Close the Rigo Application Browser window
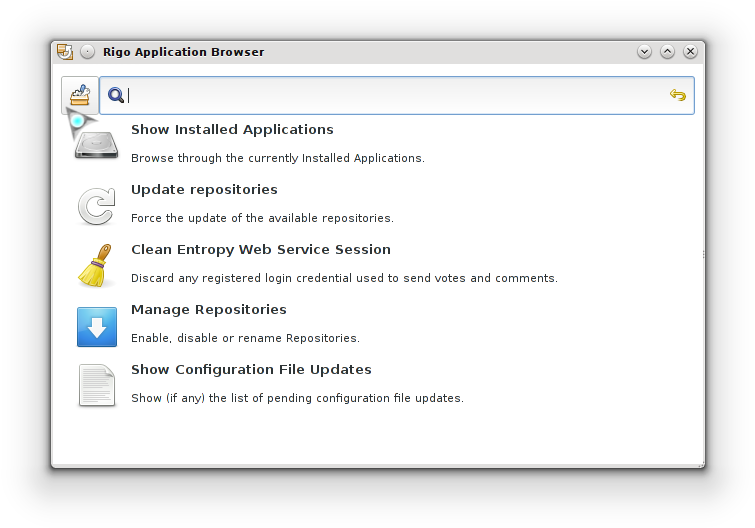The image size is (755, 528). pos(690,52)
